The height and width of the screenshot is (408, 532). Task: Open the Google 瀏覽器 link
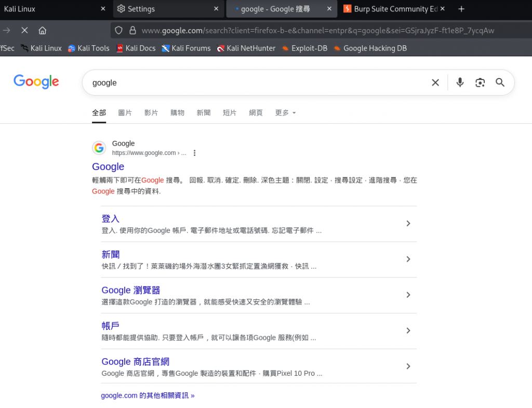tap(130, 290)
